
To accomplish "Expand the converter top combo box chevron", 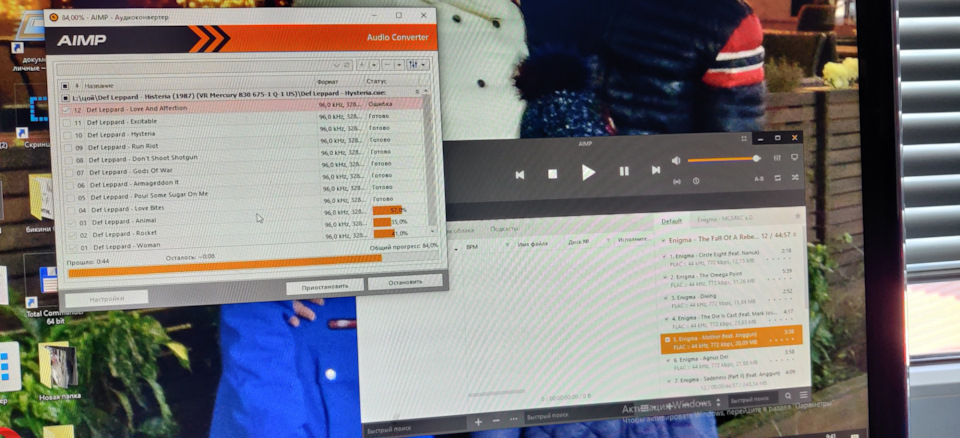I will pos(337,64).
